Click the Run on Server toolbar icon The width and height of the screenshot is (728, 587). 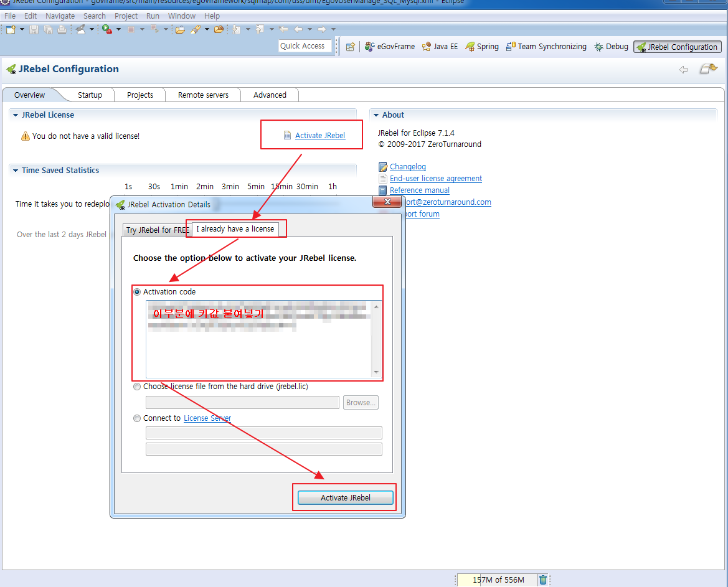[x=107, y=29]
